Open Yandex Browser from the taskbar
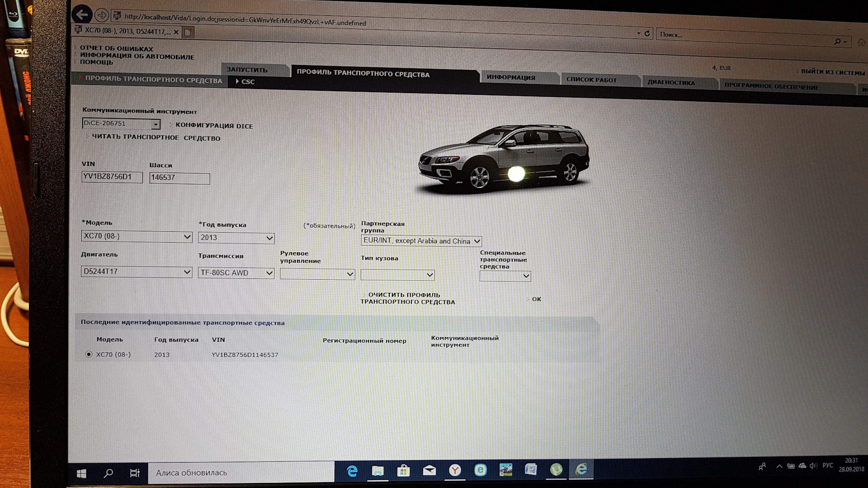 tap(455, 470)
